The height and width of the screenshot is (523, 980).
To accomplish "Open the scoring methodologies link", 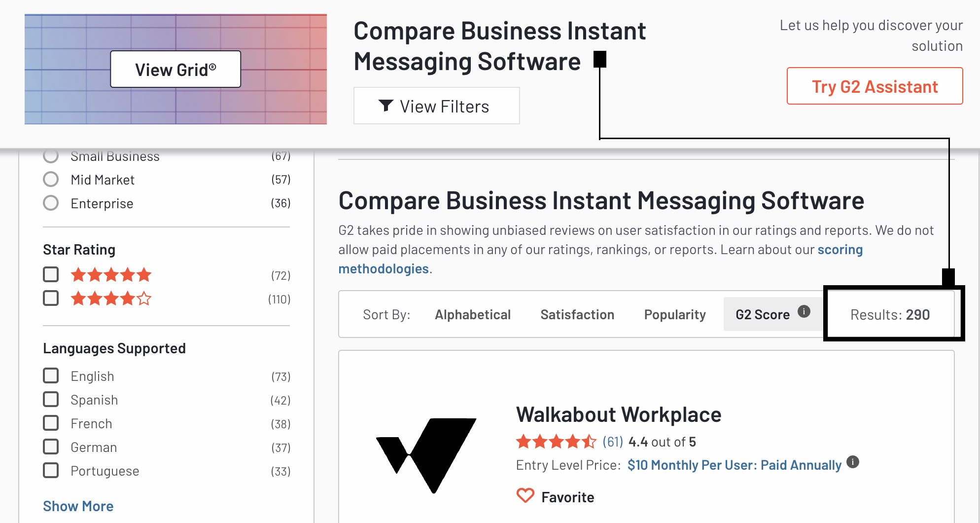I will (x=840, y=250).
